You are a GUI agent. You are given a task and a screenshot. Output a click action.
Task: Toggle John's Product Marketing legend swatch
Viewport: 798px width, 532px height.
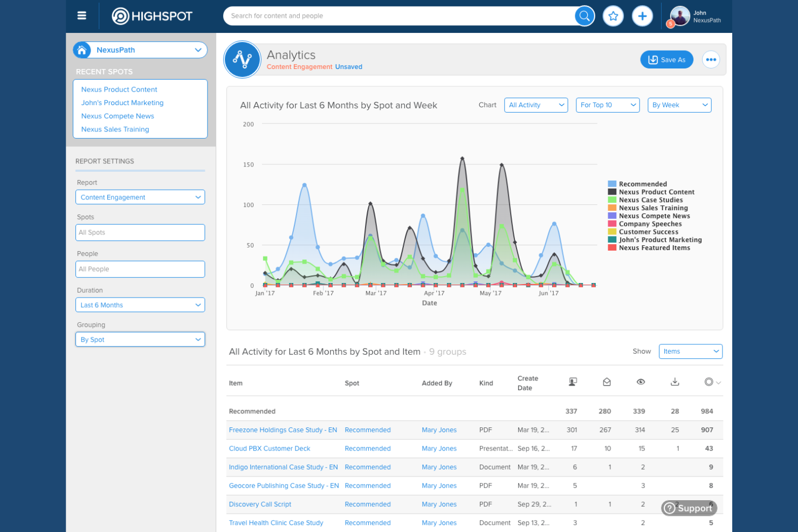pos(612,240)
